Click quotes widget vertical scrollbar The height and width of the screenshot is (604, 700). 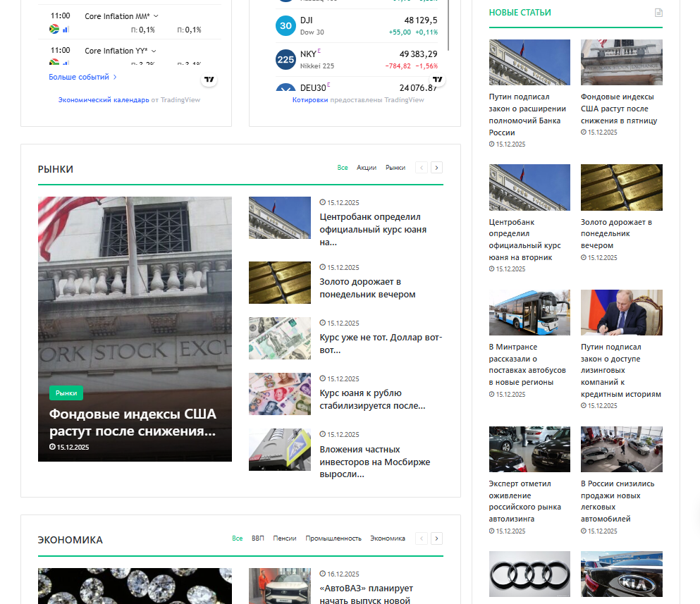coord(448,25)
